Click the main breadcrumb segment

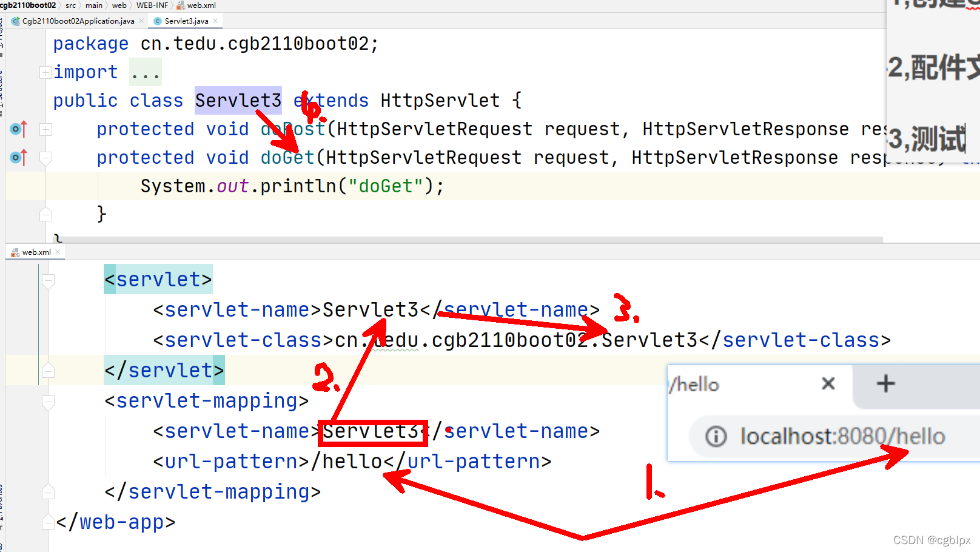[94, 5]
